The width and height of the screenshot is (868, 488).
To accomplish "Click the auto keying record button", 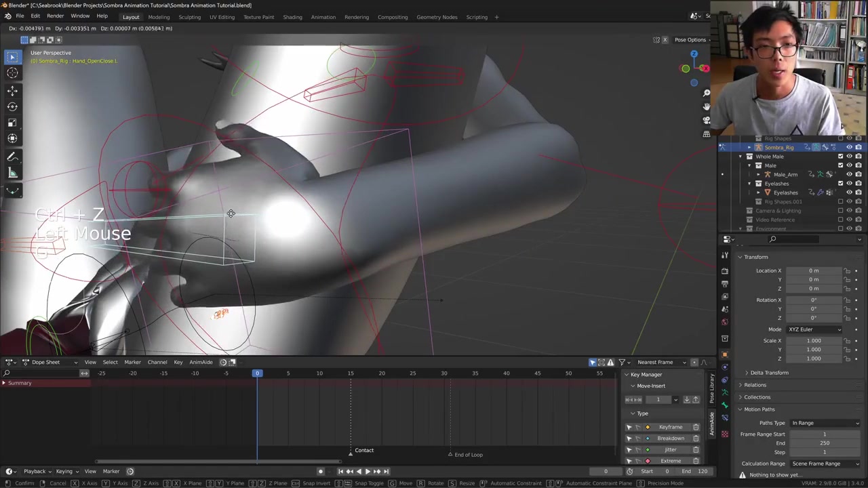I will pos(321,472).
